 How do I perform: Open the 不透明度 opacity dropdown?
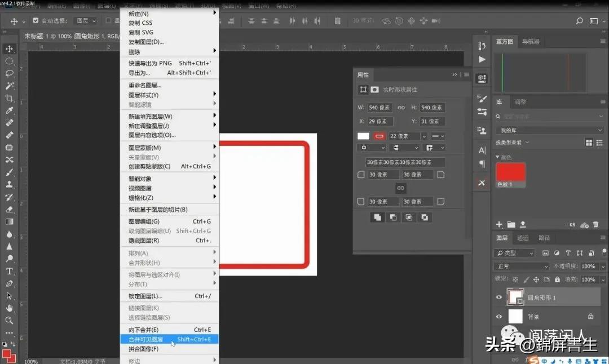pyautogui.click(x=602, y=266)
